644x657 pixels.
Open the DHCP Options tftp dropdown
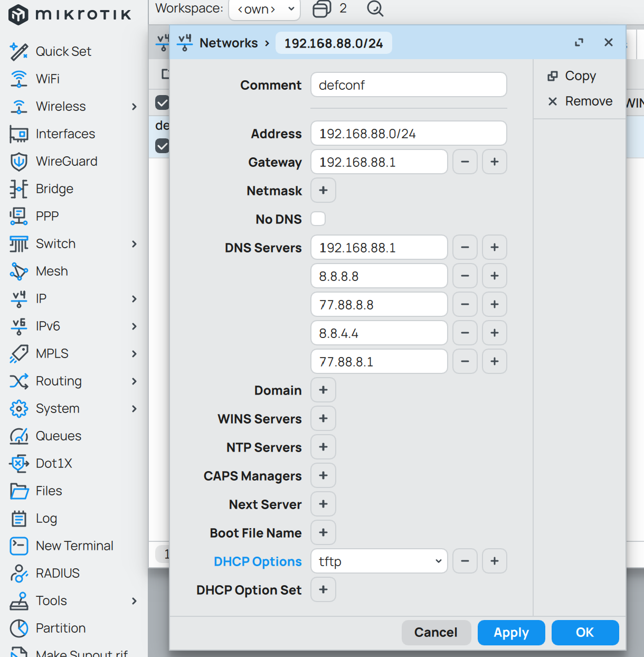pos(379,561)
